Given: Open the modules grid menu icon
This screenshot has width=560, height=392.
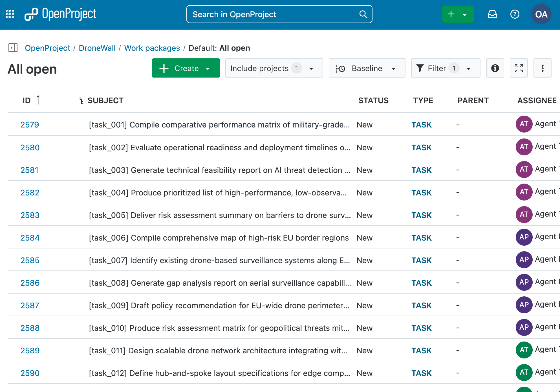Looking at the screenshot, I should click(10, 14).
